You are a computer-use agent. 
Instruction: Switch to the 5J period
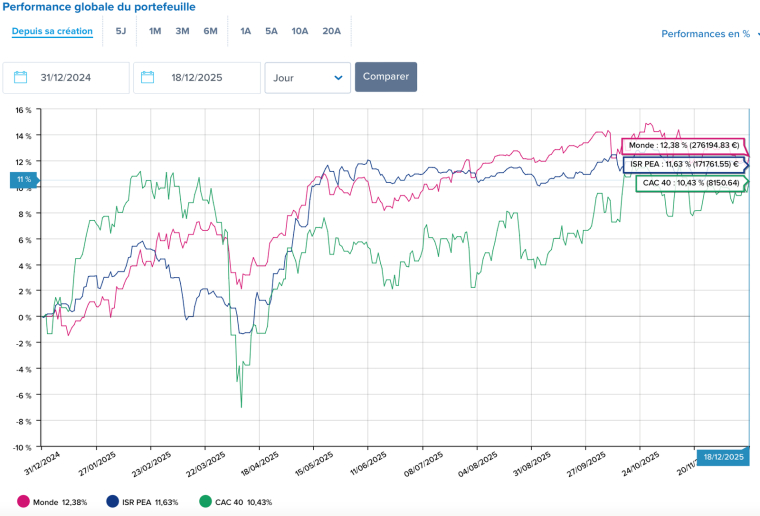pos(121,31)
